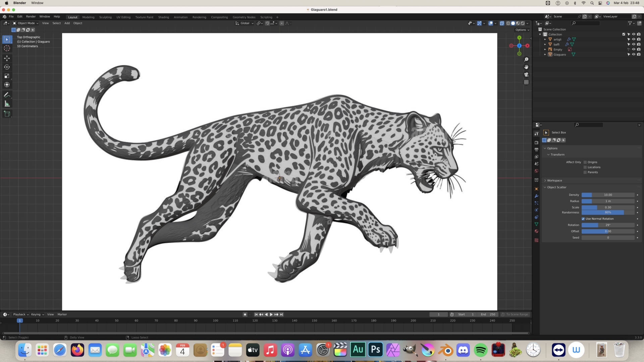Screen dimensions: 644x362
Task: Select the Add Cube tool
Action: 7,114
